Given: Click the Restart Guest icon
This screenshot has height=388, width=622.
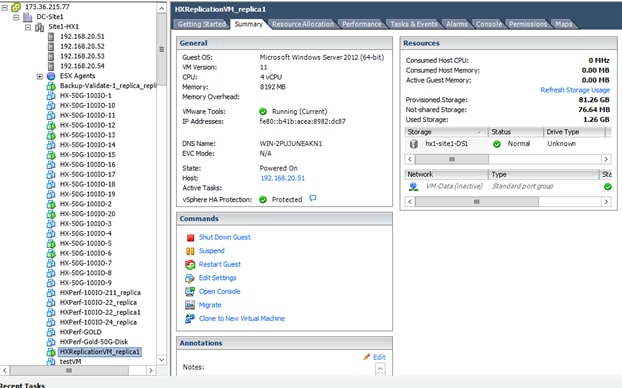Looking at the screenshot, I should tap(190, 265).
